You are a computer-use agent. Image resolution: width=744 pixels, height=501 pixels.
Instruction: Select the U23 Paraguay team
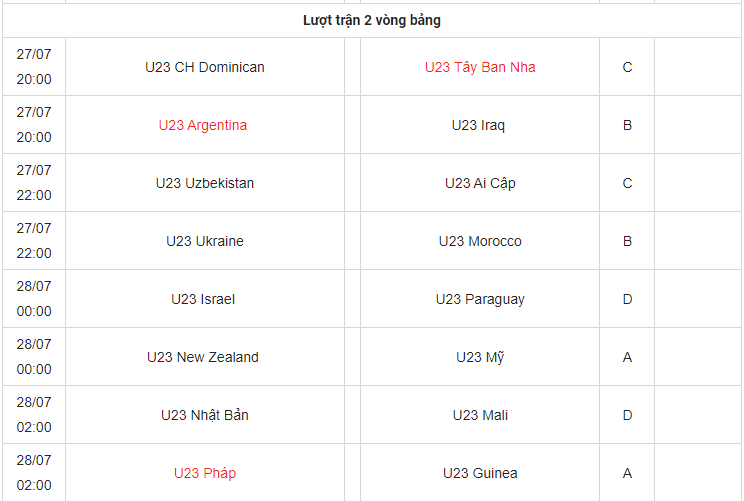pos(480,299)
